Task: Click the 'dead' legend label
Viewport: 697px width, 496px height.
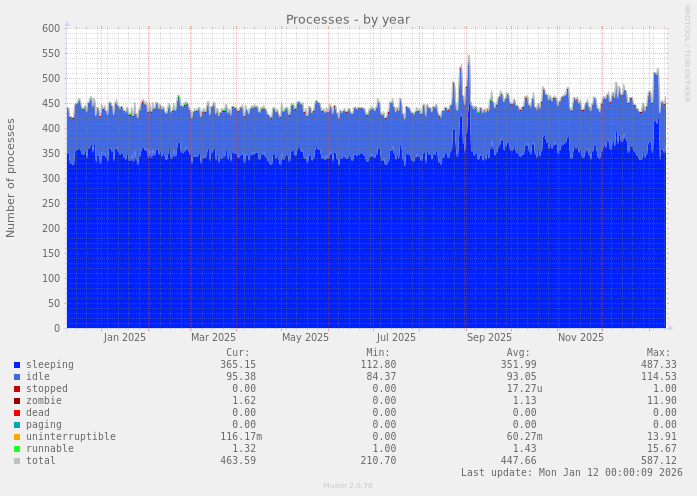Action: 38,413
